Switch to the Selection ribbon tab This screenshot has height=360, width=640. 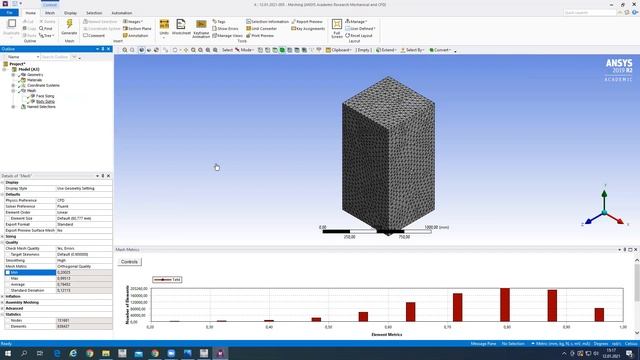click(x=94, y=13)
